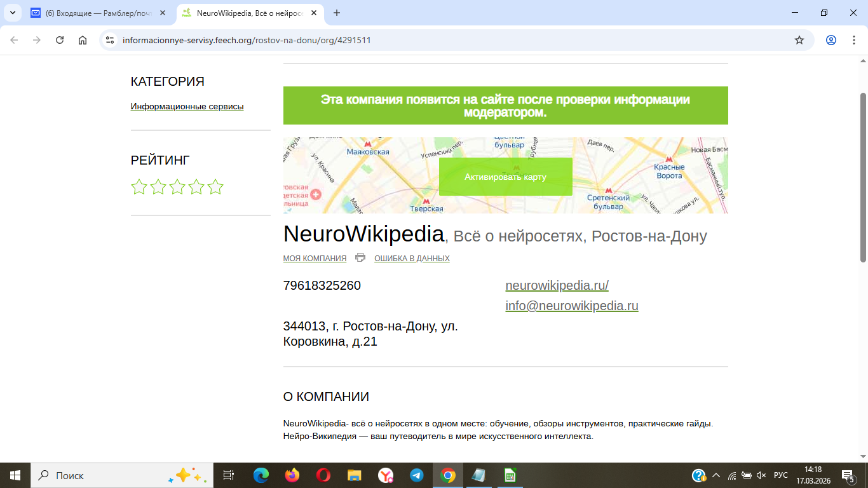The height and width of the screenshot is (488, 868).
Task: Launch Opera from the taskbar
Action: pos(323,475)
